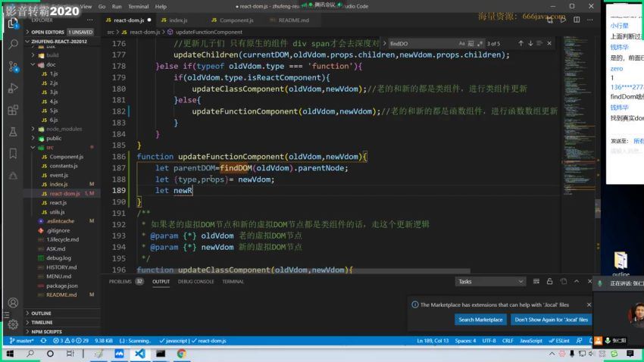Expand the public folder
This screenshot has height=362, width=644.
point(54,139)
